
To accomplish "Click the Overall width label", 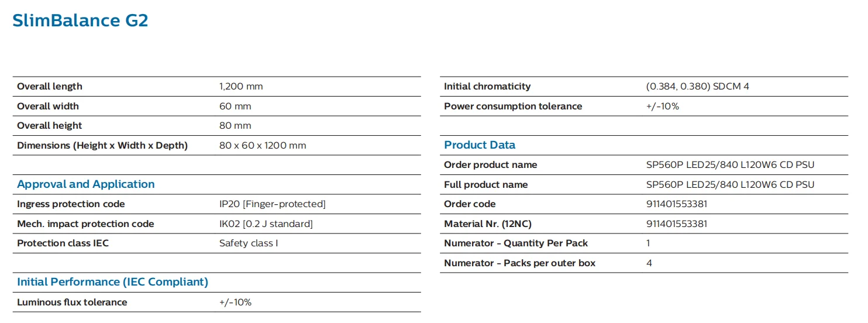I will tap(48, 106).
